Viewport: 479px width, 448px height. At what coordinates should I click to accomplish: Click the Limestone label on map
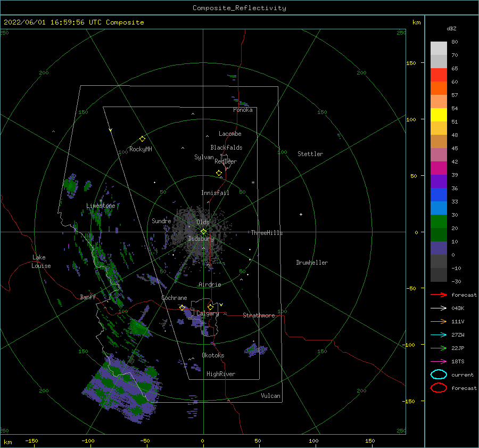pos(101,206)
